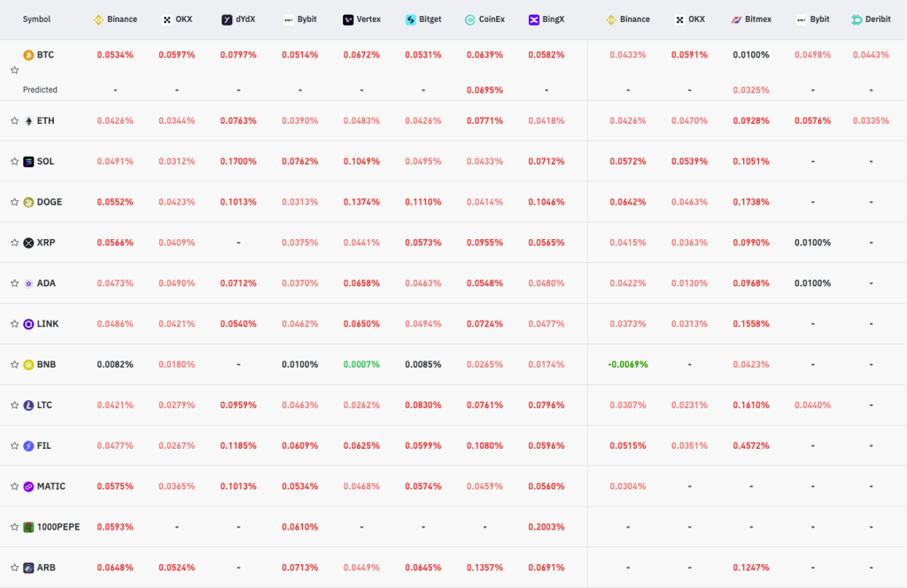Click the Bitmex exchange logo icon
The width and height of the screenshot is (907, 588).
click(736, 19)
